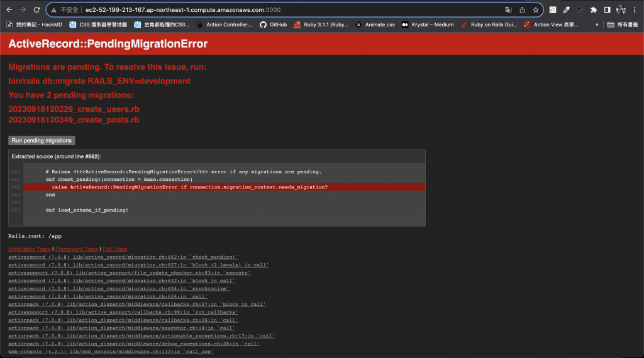Screen dimensions: 644x358
Task: Click source line def load_schema_if_pending!
Action: coord(87,210)
